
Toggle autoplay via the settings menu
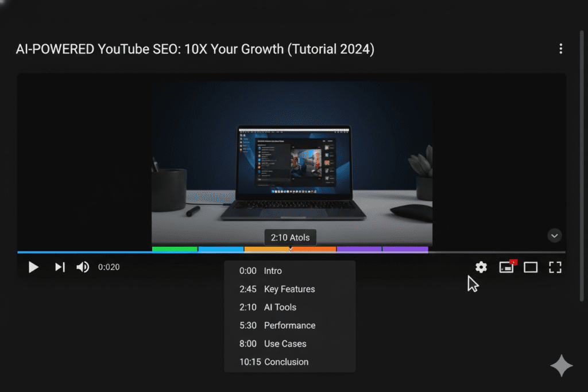(x=481, y=267)
